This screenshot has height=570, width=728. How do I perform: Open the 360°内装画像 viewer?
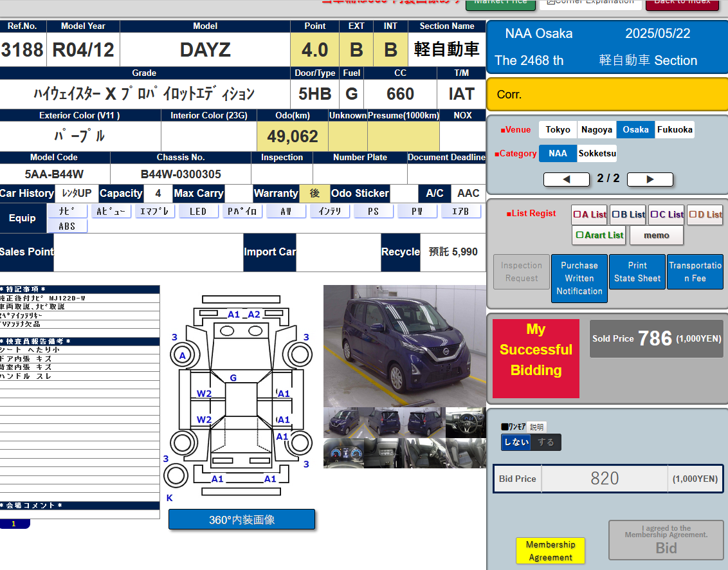(242, 519)
